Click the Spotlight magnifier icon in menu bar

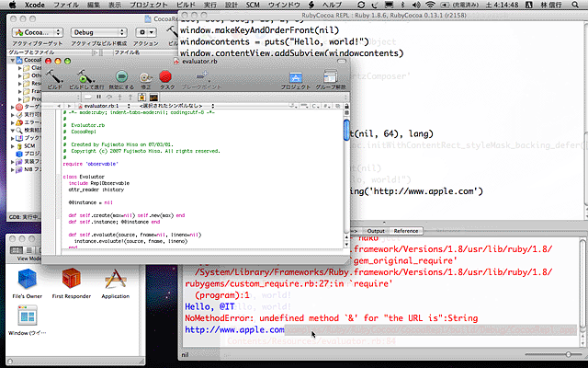click(575, 5)
